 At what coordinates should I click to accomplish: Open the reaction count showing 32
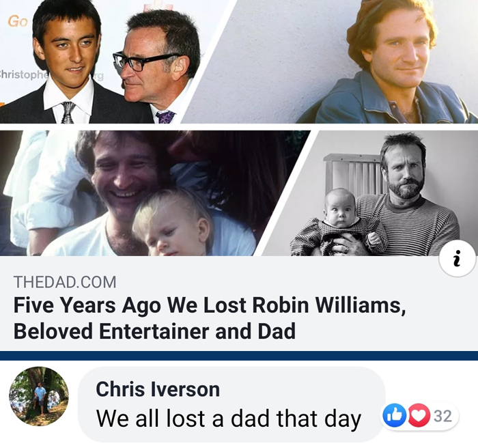442,416
